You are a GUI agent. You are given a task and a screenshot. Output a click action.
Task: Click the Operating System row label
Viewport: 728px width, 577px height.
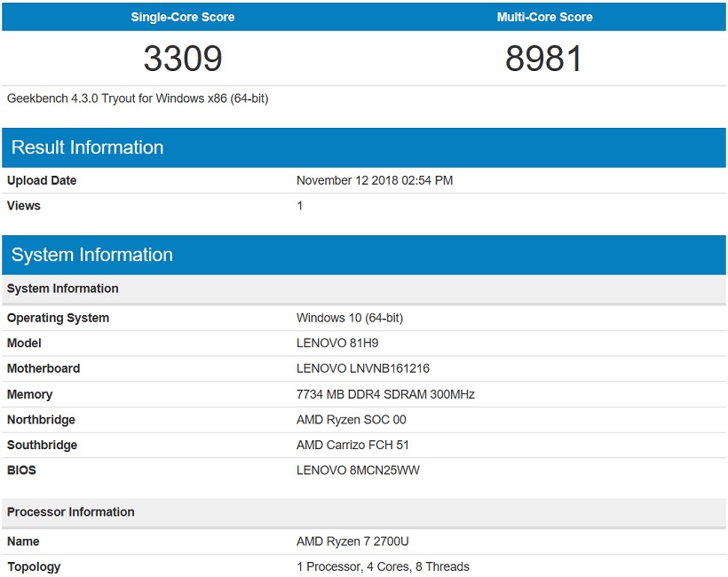[x=59, y=318]
